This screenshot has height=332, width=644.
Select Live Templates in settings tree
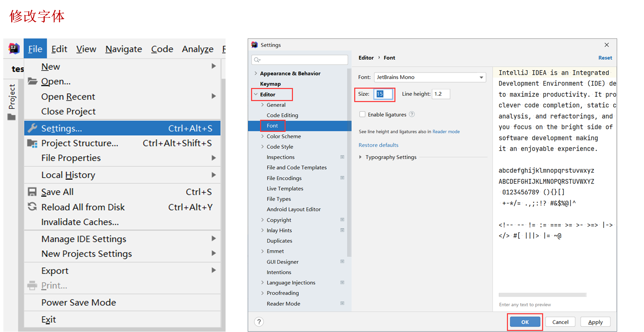pos(285,188)
